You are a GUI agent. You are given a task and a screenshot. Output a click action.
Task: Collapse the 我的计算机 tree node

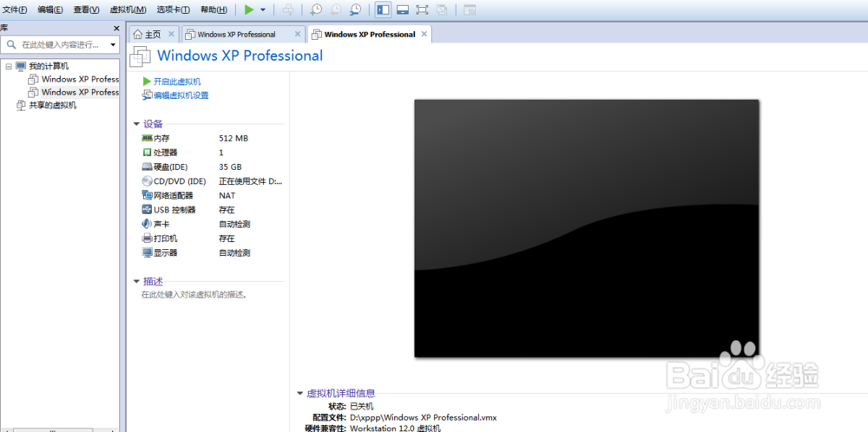[9, 67]
